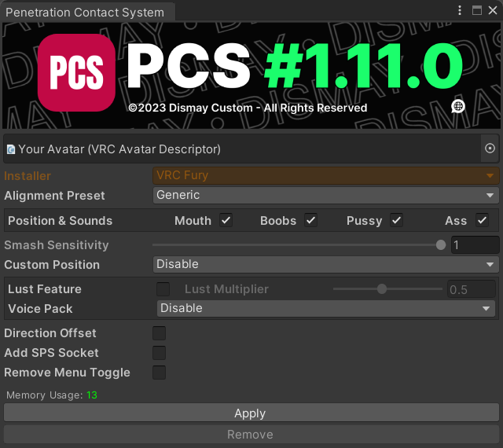Click the red PCS logo icon
Viewport: 503px width, 448px height.
(76, 73)
